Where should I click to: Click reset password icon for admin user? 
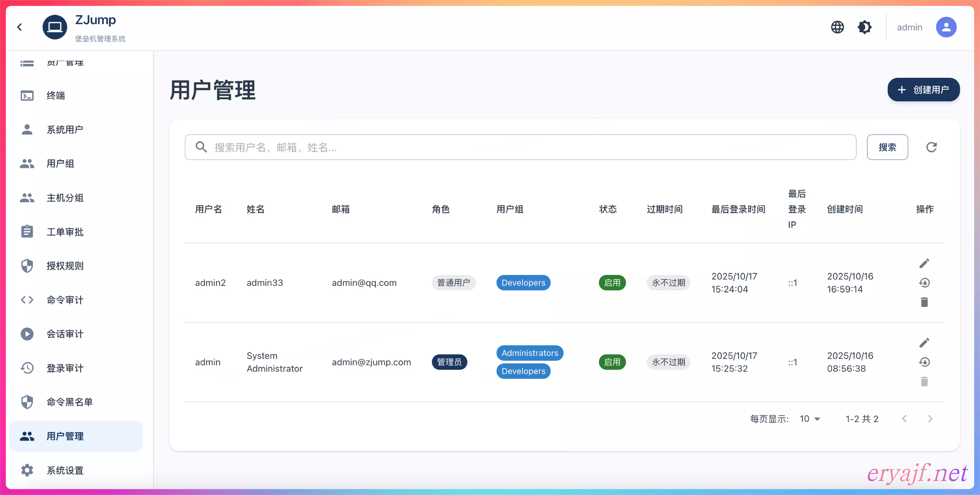[924, 362]
